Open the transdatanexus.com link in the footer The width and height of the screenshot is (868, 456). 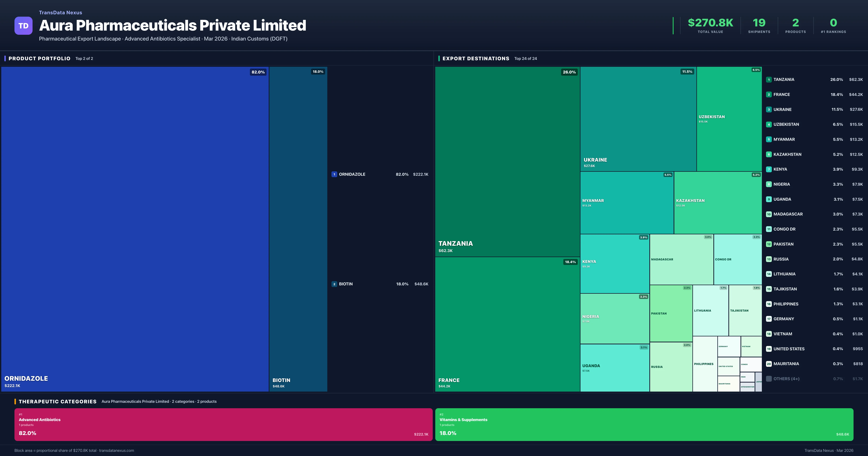point(117,450)
